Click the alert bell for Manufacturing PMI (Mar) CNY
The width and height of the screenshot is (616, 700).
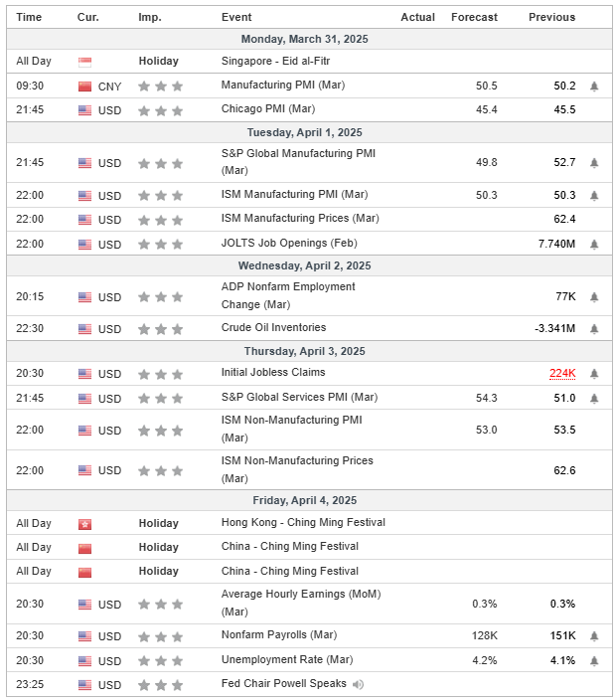[594, 87]
